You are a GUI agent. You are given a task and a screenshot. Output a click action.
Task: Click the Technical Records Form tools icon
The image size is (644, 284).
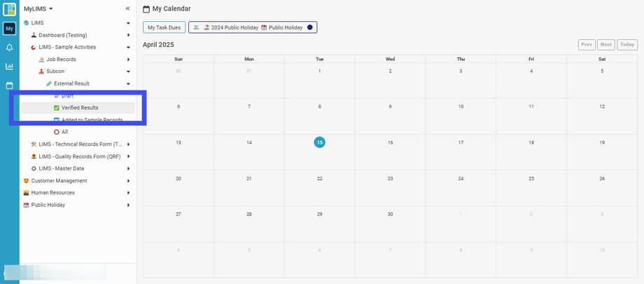tap(34, 144)
